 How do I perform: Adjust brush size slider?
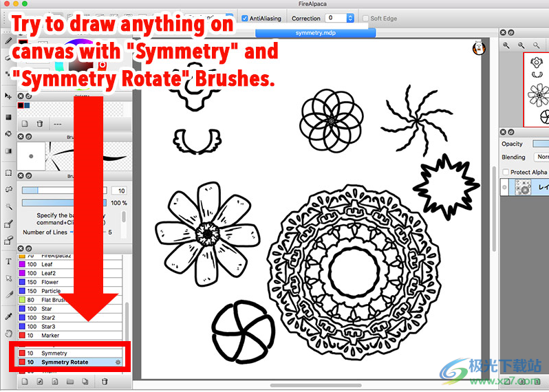[65, 190]
